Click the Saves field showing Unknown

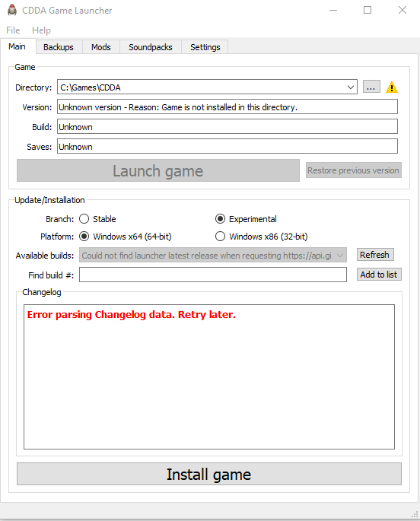pyautogui.click(x=228, y=147)
